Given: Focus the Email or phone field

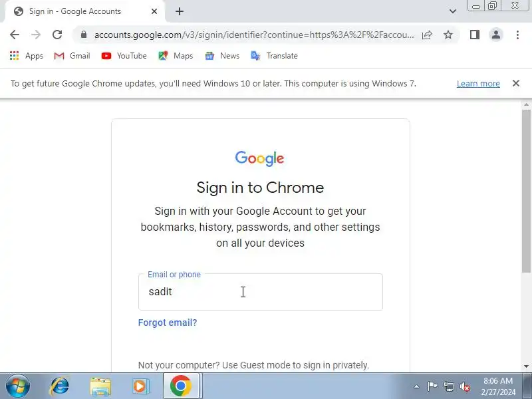Looking at the screenshot, I should click(260, 292).
